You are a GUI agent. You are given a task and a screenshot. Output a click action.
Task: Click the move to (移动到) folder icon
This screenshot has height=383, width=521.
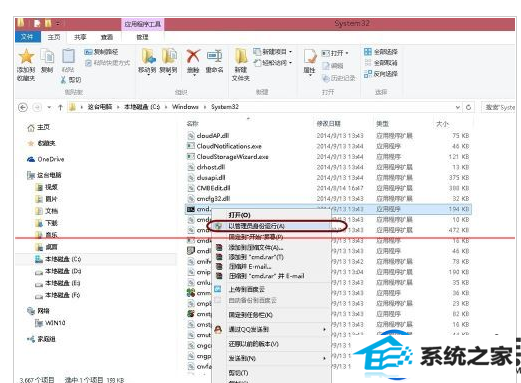[148, 56]
